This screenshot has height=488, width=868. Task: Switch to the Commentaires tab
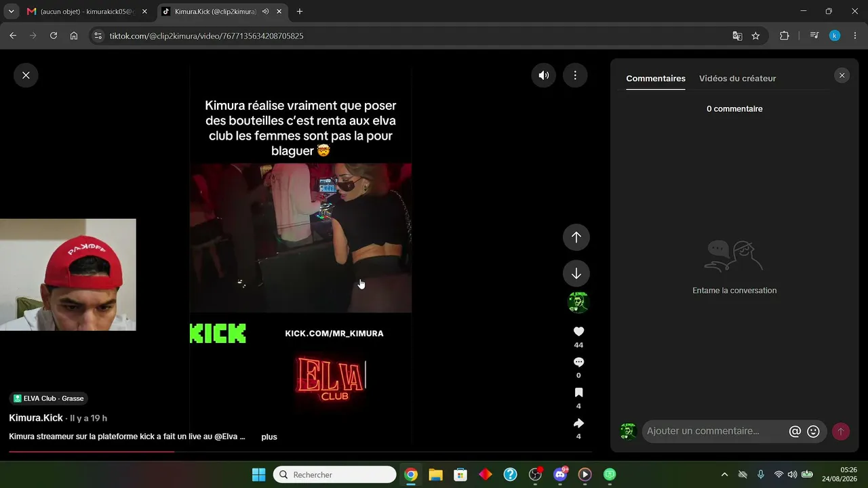[656, 79]
